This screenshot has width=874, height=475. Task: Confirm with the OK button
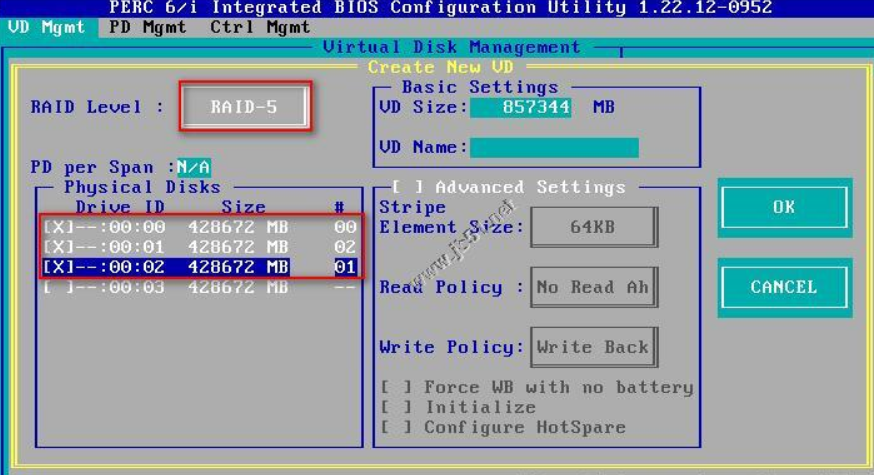click(784, 207)
